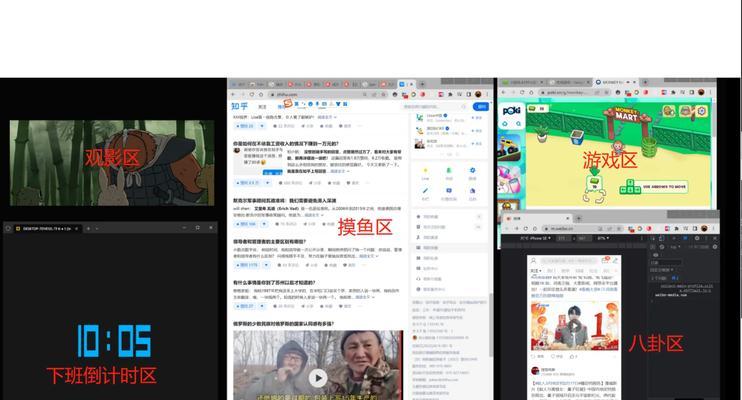Select the Monkey Mart tab in Poki window
742x400 pixels.
pyautogui.click(x=616, y=82)
